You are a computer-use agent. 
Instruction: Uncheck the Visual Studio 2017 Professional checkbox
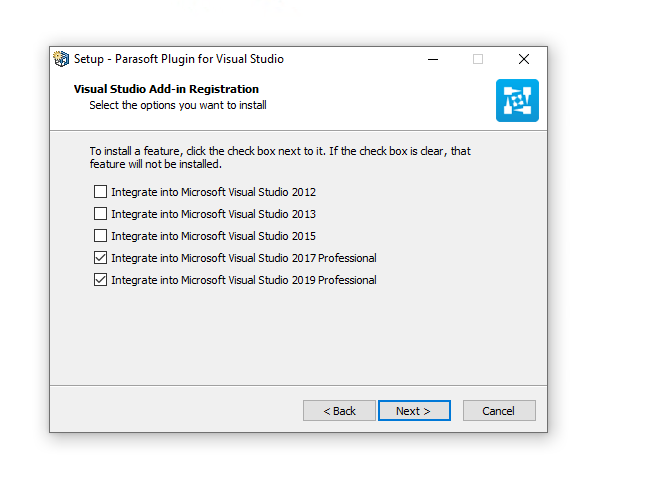pos(100,258)
